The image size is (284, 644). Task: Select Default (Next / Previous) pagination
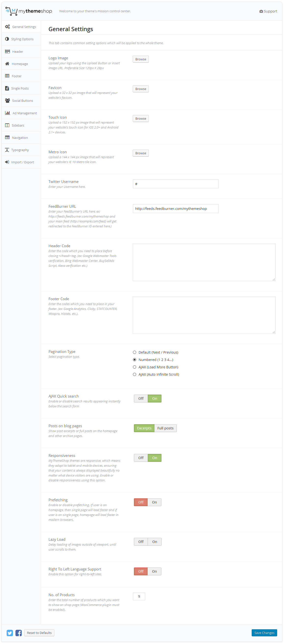pos(134,352)
